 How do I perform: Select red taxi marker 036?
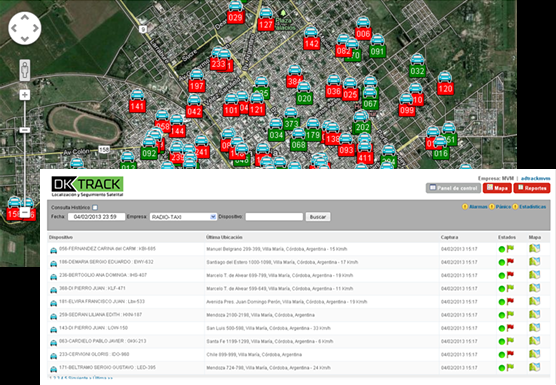tap(334, 86)
